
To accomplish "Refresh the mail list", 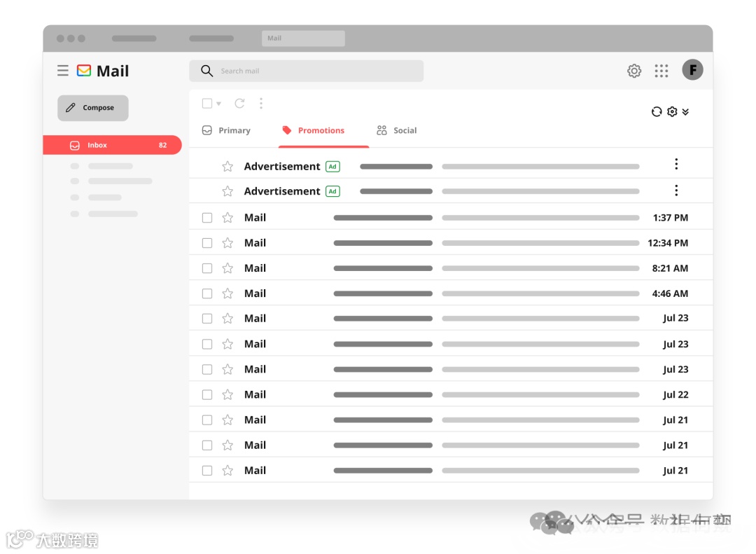I will [239, 103].
